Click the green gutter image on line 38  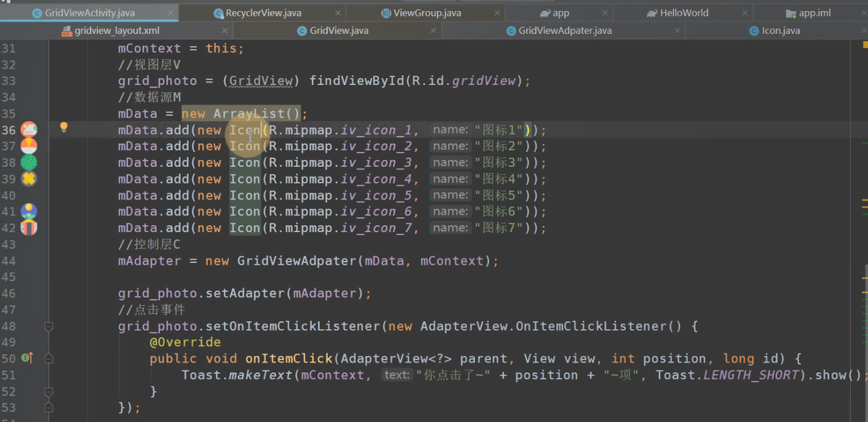coord(28,162)
